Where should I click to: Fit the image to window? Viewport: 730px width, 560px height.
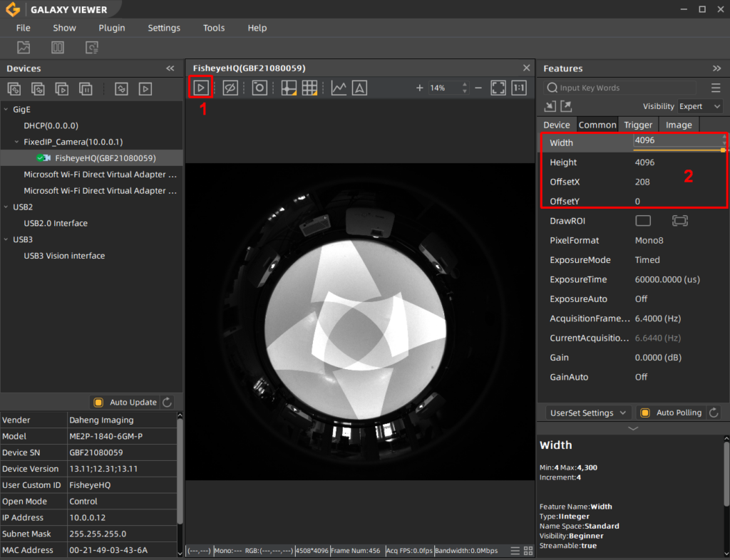click(x=498, y=87)
